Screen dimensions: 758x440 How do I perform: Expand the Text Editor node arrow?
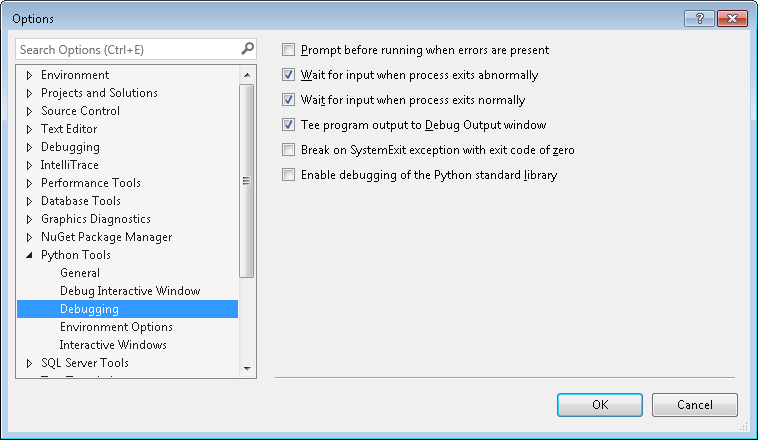(29, 129)
